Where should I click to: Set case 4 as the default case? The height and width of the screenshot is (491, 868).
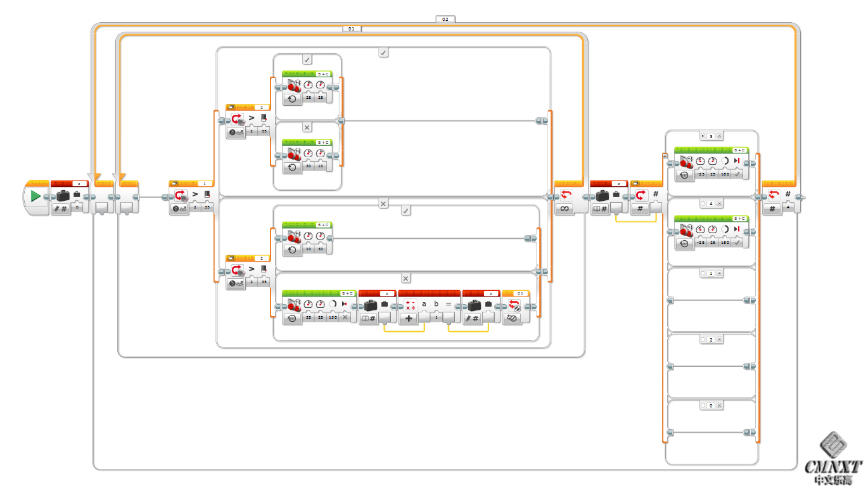click(703, 204)
